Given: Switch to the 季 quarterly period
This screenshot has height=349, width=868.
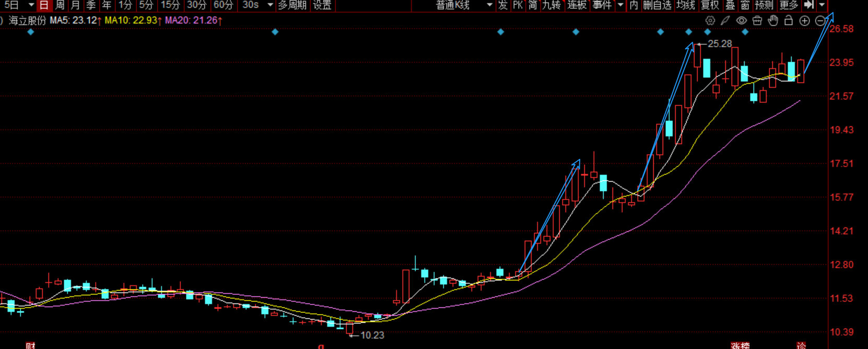Looking at the screenshot, I should 91,5.
